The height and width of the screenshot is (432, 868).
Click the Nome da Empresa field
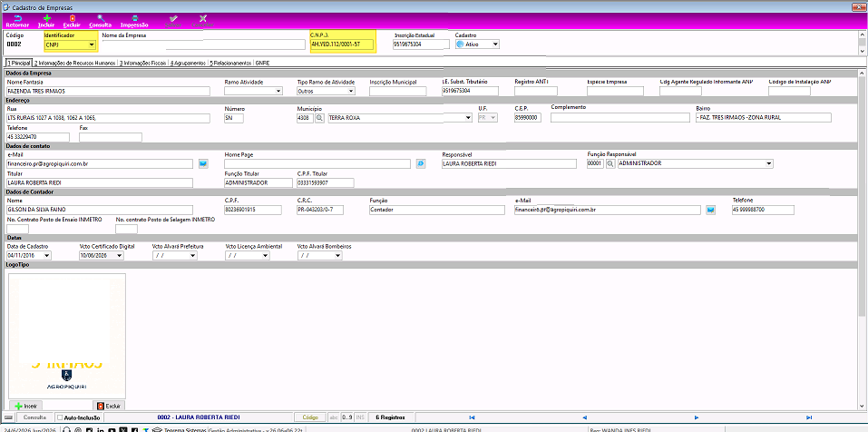[x=204, y=44]
